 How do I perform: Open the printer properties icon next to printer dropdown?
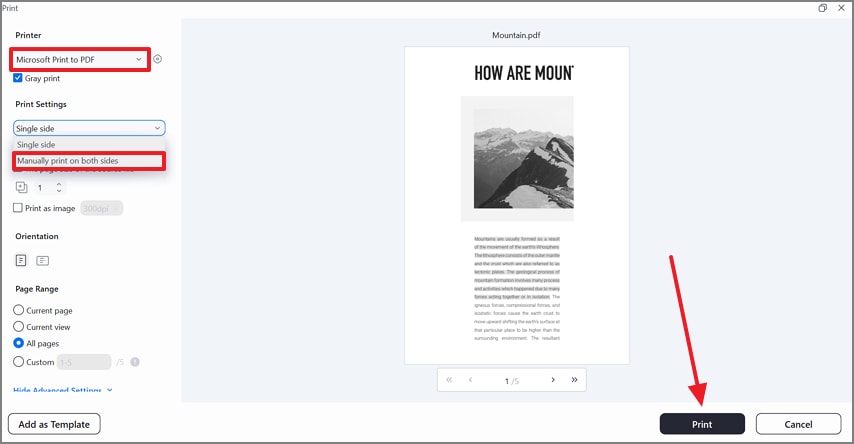(157, 59)
